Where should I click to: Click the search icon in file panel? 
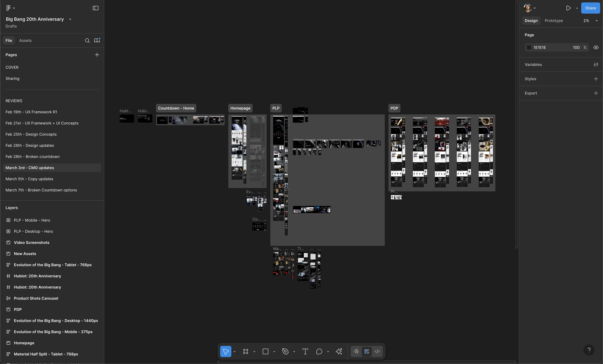click(87, 41)
